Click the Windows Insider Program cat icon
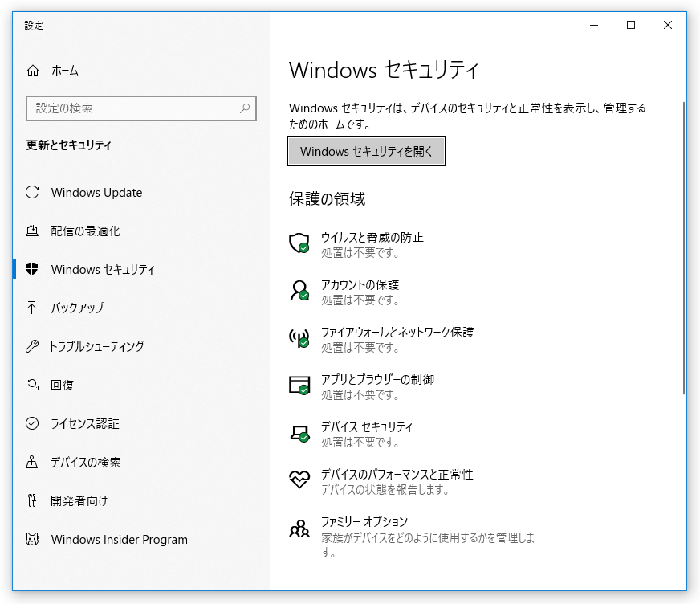The height and width of the screenshot is (604, 700). [32, 539]
